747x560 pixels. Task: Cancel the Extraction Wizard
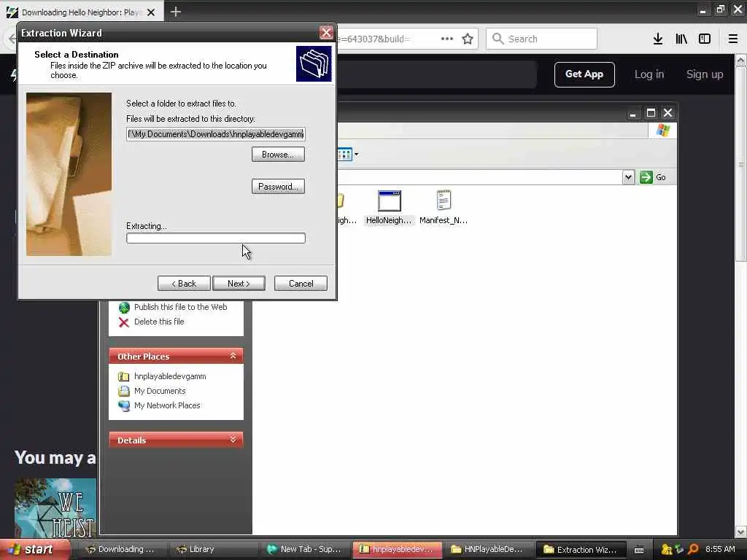301,284
